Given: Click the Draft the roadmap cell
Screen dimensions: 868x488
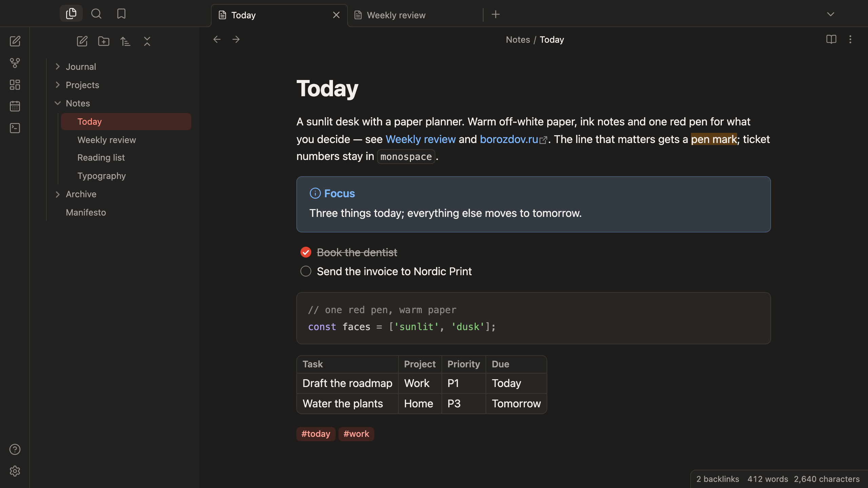Looking at the screenshot, I should [347, 383].
